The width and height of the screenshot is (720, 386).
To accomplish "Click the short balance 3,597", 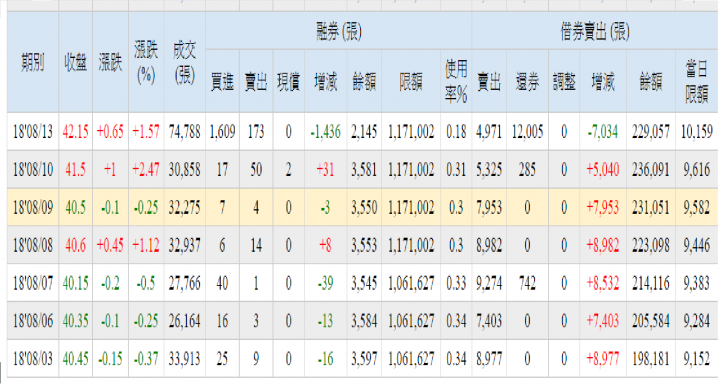I will (x=364, y=358).
